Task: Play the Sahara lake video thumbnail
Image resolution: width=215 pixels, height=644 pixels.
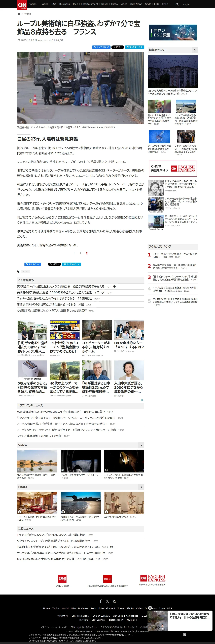Action: click(37, 461)
